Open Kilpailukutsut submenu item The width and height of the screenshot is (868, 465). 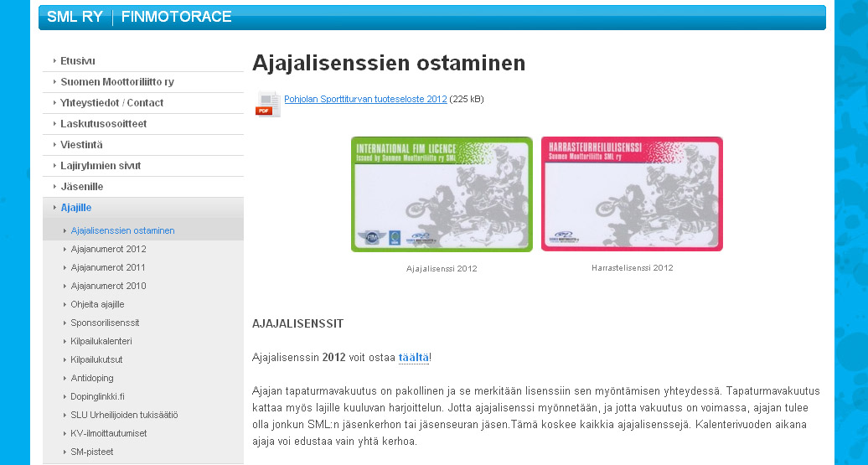[96, 359]
